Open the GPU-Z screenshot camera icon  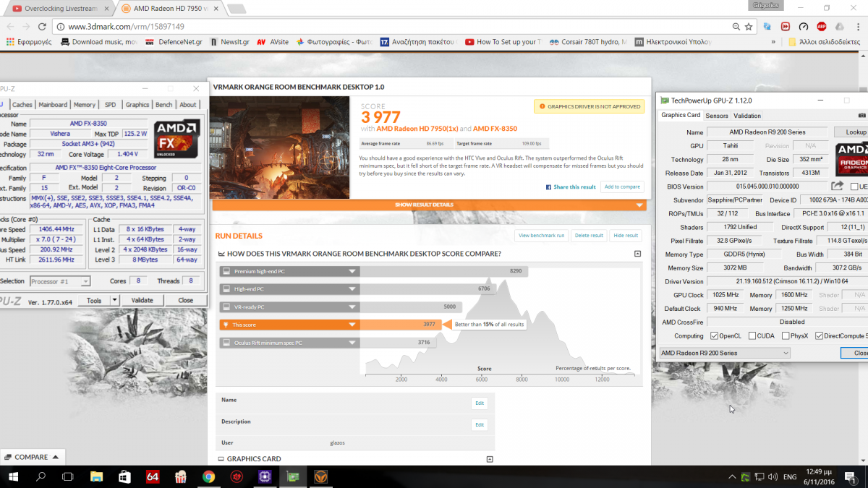[863, 116]
